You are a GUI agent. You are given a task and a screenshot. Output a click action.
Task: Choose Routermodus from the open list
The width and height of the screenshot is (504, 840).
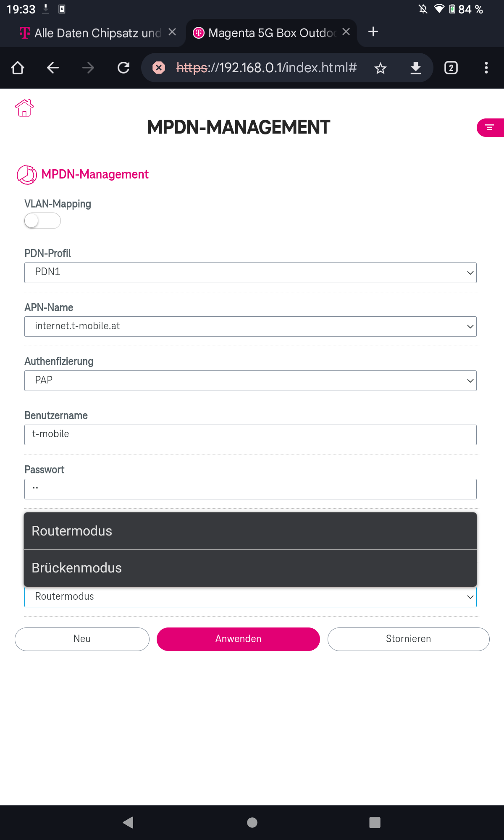click(250, 531)
